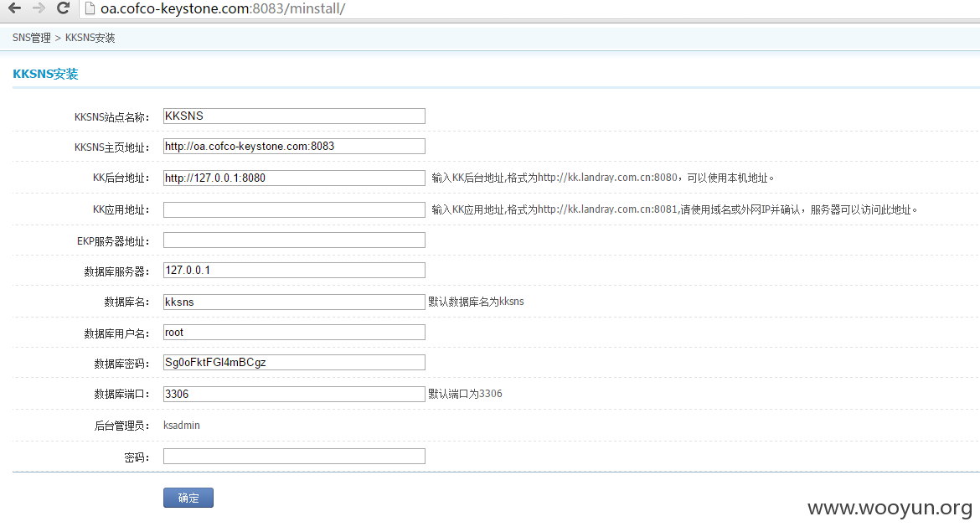Select the KKSNS安装 breadcrumb entry
The image size is (980, 532).
[x=90, y=38]
